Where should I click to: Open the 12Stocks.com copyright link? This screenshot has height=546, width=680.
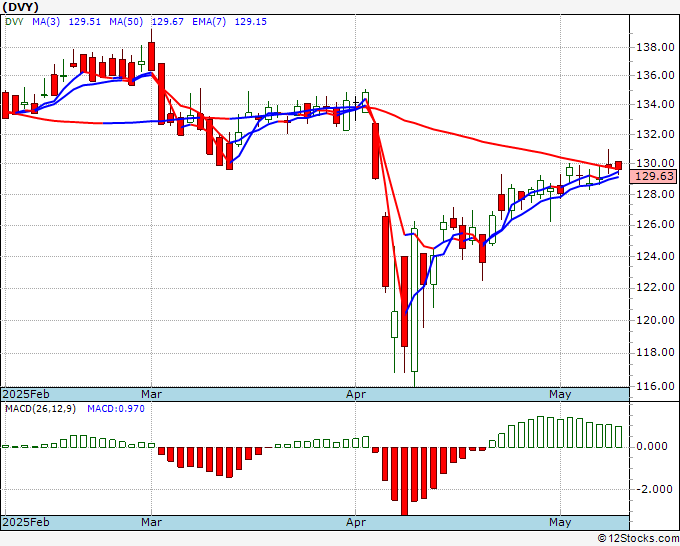click(x=638, y=539)
